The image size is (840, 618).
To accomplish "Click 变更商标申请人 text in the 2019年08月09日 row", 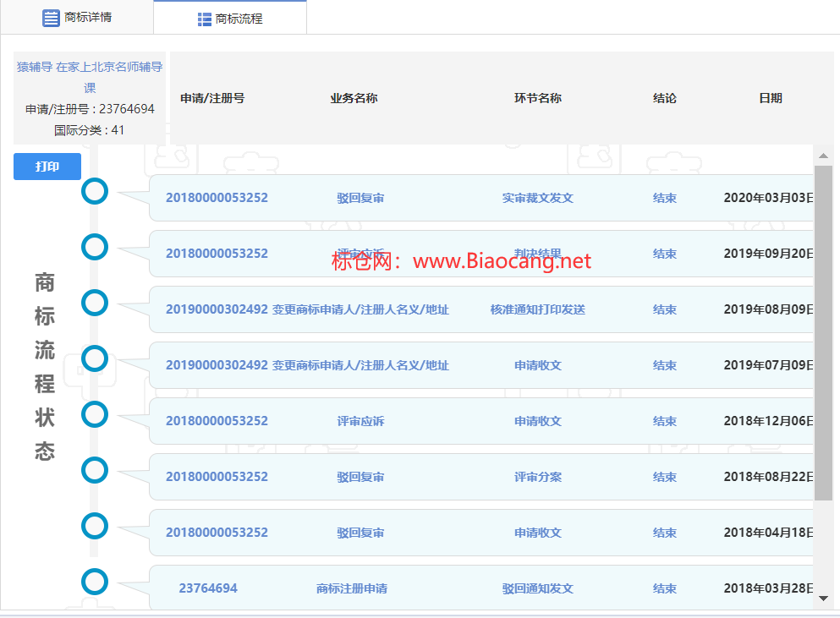I will pyautogui.click(x=360, y=309).
